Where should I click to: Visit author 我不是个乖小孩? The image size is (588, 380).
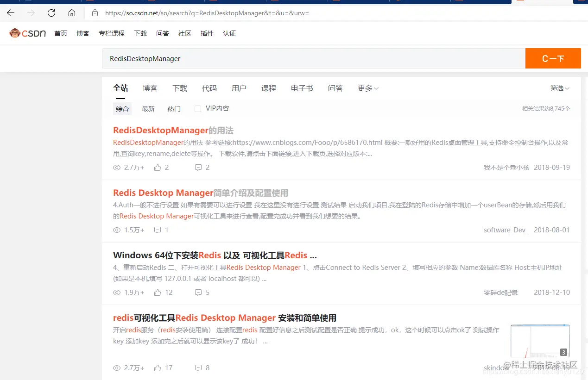click(506, 168)
